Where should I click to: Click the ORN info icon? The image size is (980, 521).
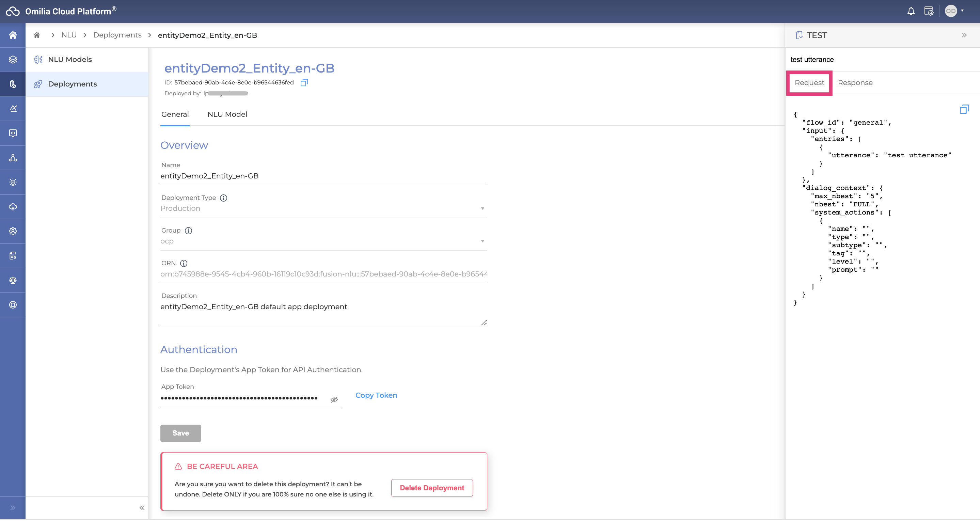click(184, 263)
